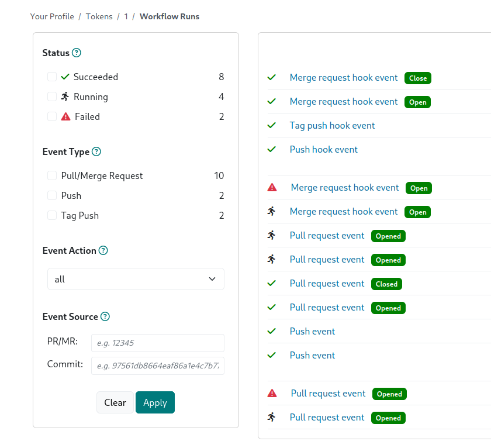Open the Tokens breadcrumb link
The height and width of the screenshot is (448, 491).
click(x=99, y=16)
